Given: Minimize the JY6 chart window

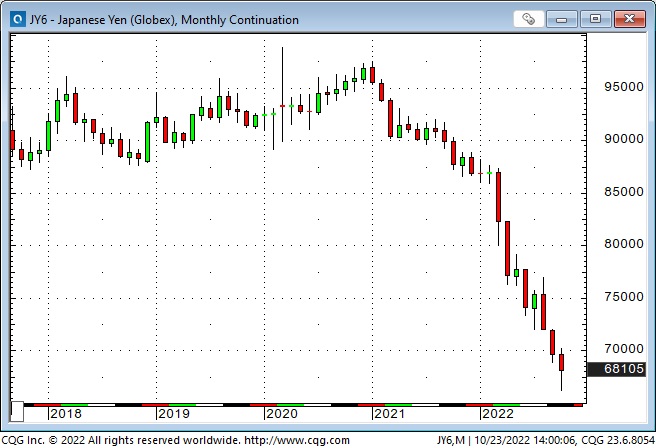Looking at the screenshot, I should pyautogui.click(x=561, y=19).
